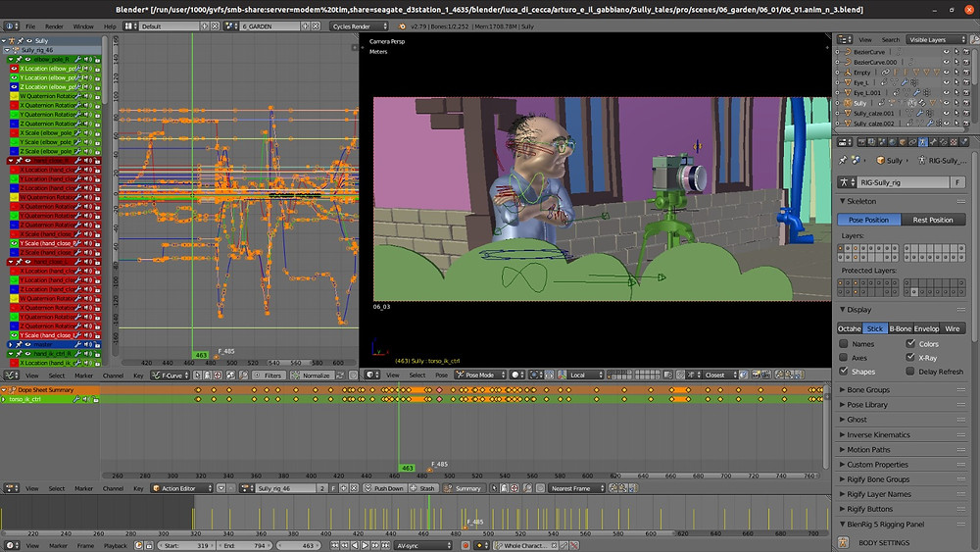
Task: Open the AV-sync dropdown
Action: [x=423, y=546]
